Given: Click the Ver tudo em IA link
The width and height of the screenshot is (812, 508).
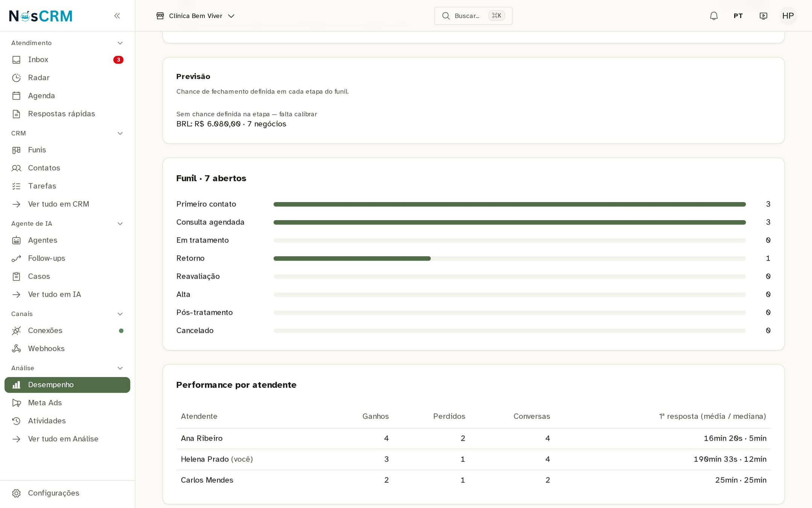Looking at the screenshot, I should click(67, 294).
